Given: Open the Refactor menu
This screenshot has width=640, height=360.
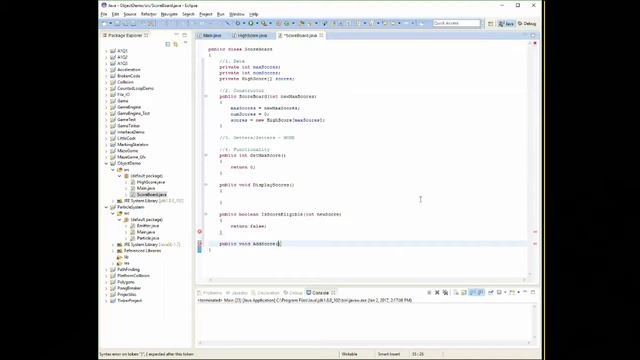Looking at the screenshot, I should [149, 14].
